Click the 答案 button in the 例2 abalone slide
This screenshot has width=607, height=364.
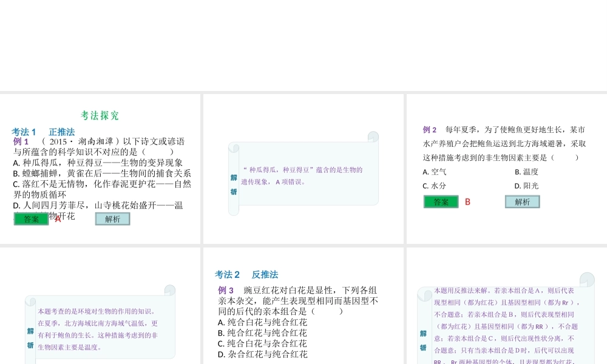coord(441,202)
